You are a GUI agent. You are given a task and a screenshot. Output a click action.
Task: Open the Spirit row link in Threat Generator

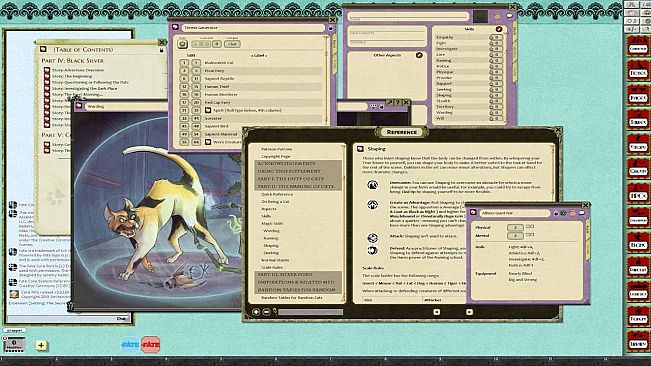pyautogui.click(x=208, y=110)
